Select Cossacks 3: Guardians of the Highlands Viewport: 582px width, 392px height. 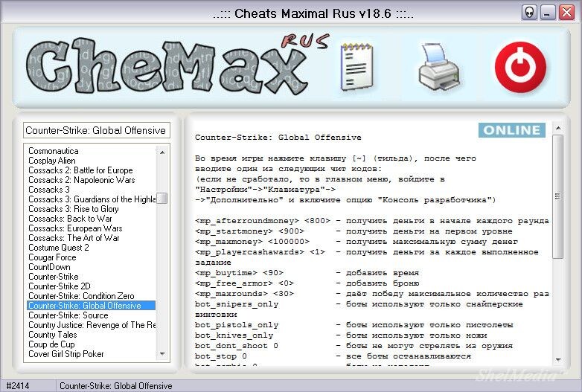point(92,199)
